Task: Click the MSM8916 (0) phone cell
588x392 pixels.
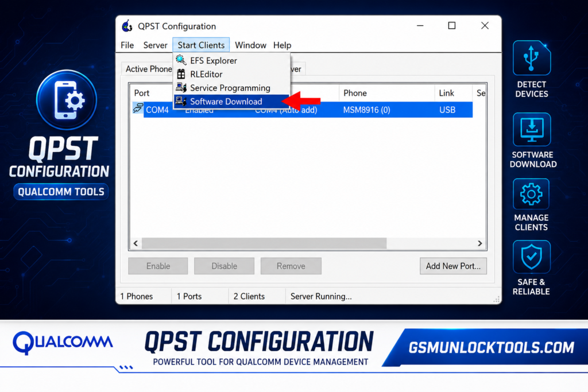Action: [367, 110]
